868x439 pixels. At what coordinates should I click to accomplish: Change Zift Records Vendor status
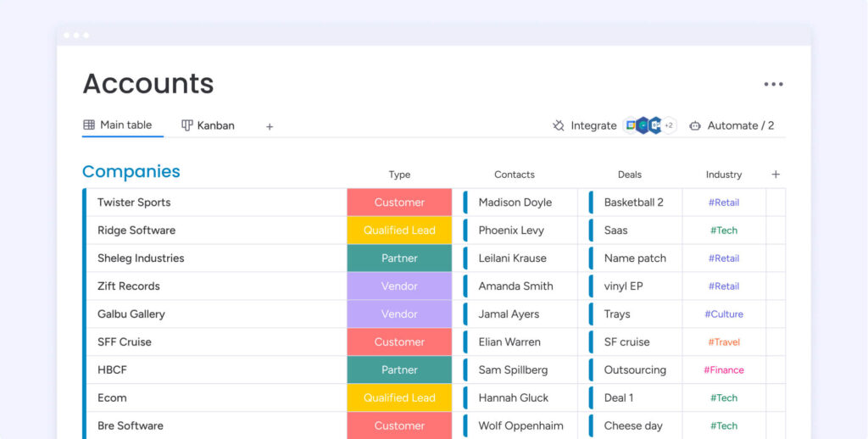(399, 286)
